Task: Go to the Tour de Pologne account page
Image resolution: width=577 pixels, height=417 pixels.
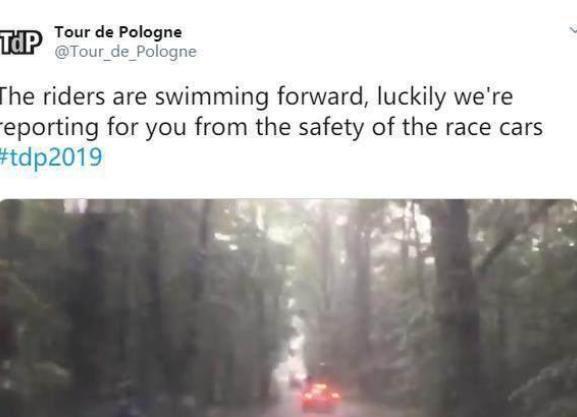Action: [118, 32]
